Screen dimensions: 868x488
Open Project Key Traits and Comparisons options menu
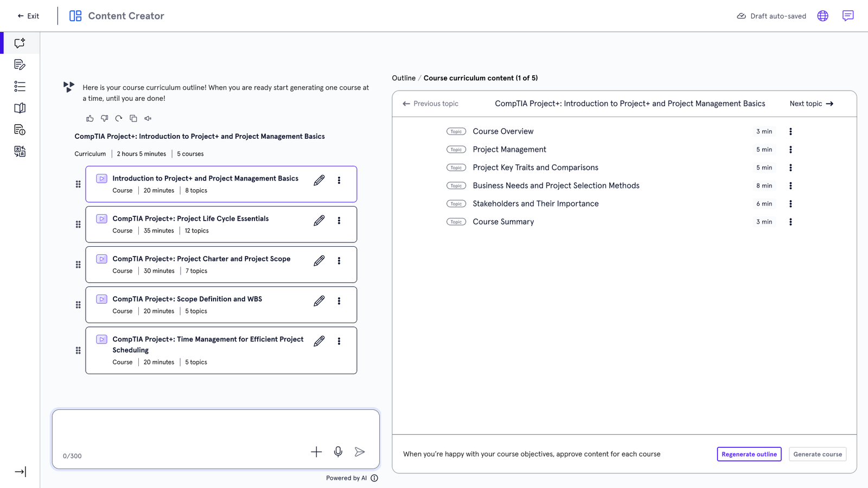pos(790,168)
